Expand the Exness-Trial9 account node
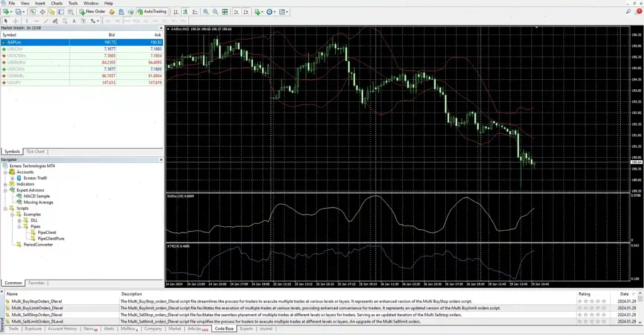 [x=13, y=178]
